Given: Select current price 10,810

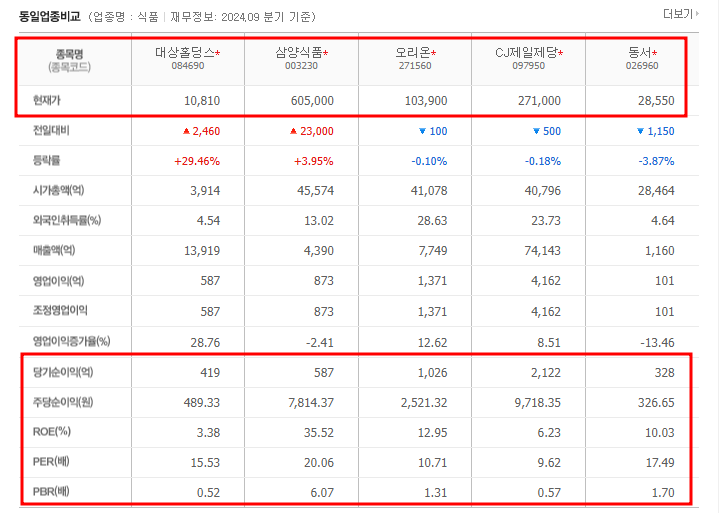Looking at the screenshot, I should (202, 100).
